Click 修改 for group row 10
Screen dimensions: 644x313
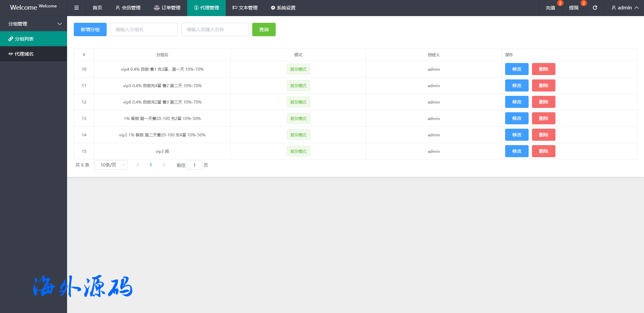click(x=517, y=69)
